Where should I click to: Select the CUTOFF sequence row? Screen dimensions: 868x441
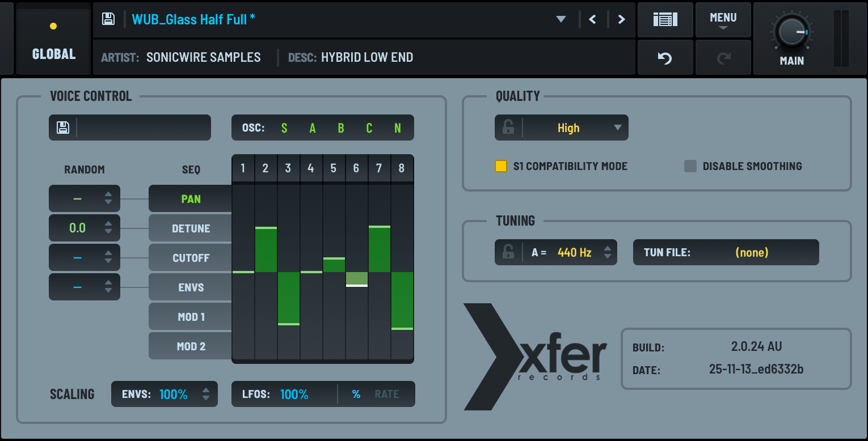pyautogui.click(x=191, y=258)
